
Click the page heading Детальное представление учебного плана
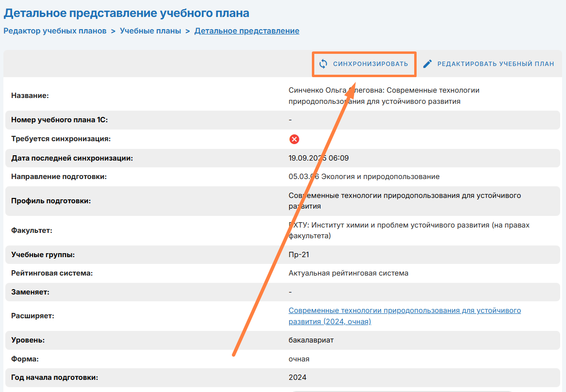click(127, 13)
